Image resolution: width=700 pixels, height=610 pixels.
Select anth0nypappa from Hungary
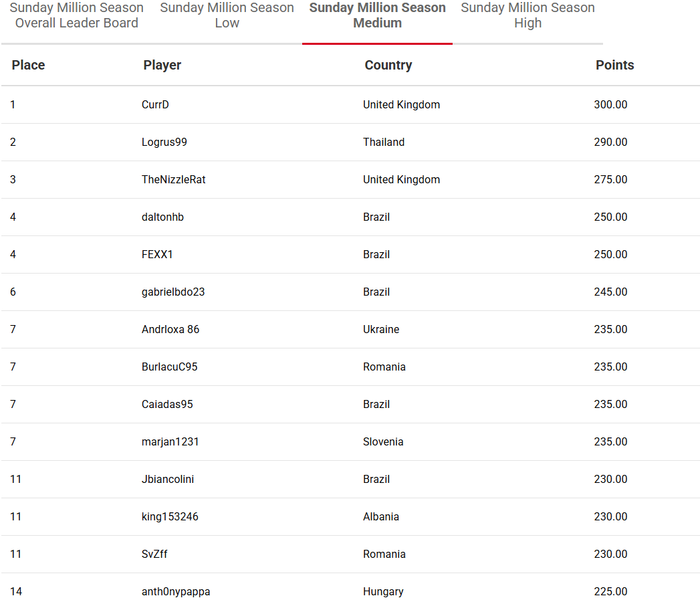tap(175, 592)
